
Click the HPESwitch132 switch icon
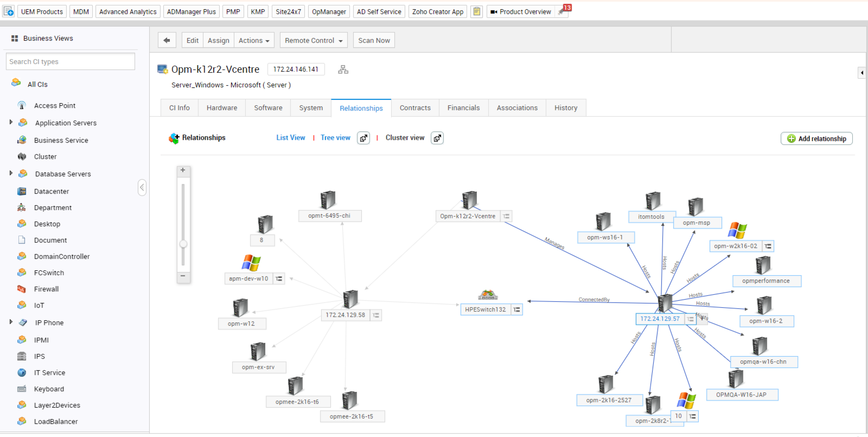(x=488, y=295)
